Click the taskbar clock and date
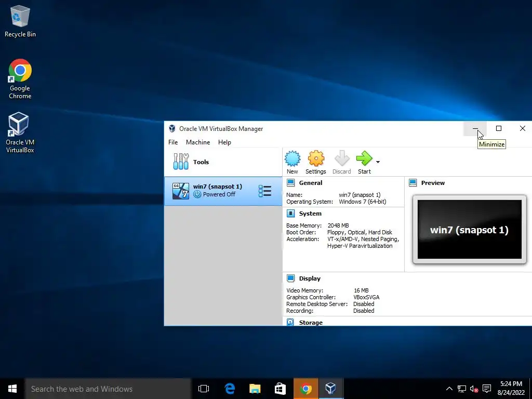Screen dimensions: 532x399 [x=511, y=389]
